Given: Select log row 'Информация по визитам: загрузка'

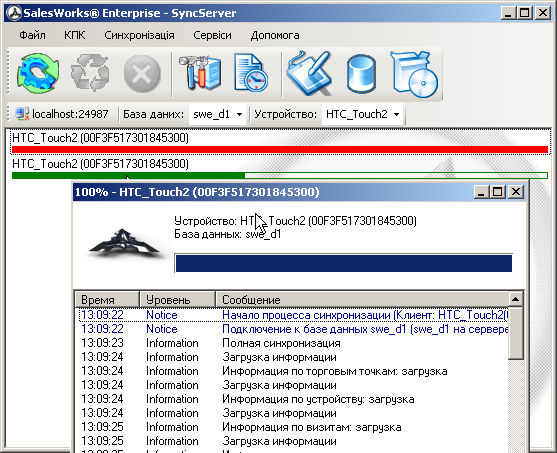Looking at the screenshot, I should pos(293,427).
